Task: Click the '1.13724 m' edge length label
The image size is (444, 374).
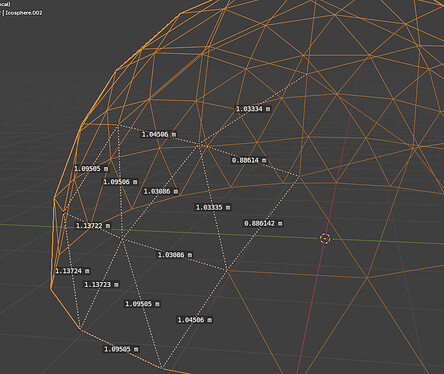Action: tap(72, 271)
